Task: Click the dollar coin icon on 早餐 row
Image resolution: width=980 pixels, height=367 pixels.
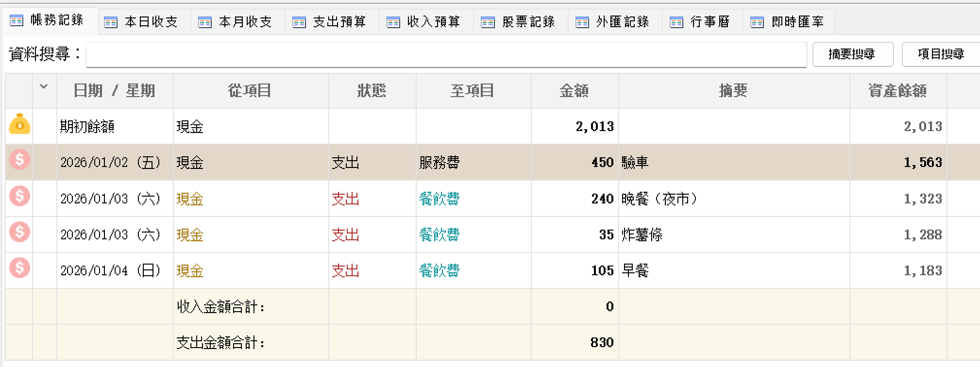Action: [x=19, y=268]
